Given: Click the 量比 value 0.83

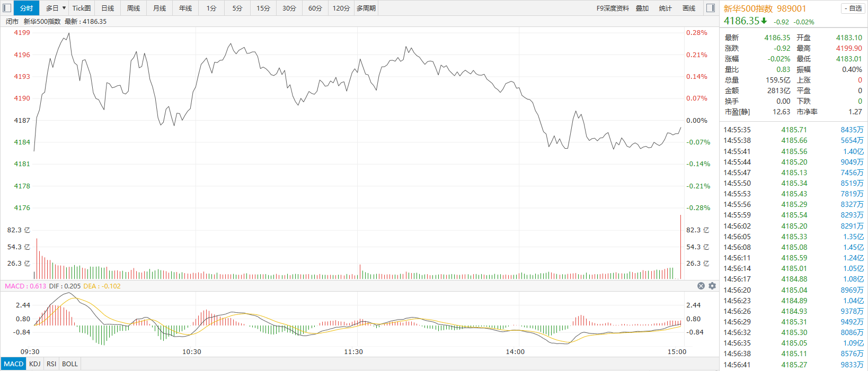Looking at the screenshot, I should [783, 69].
